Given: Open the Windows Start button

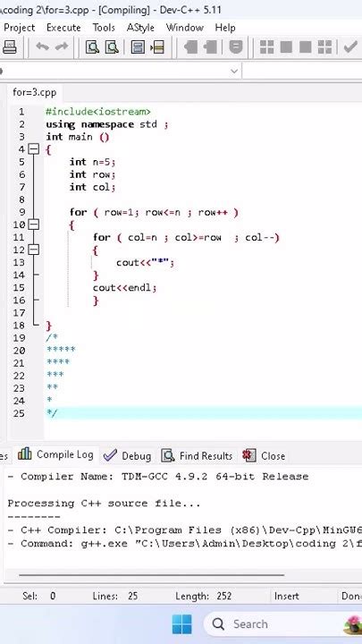Looking at the screenshot, I should pos(181,624).
